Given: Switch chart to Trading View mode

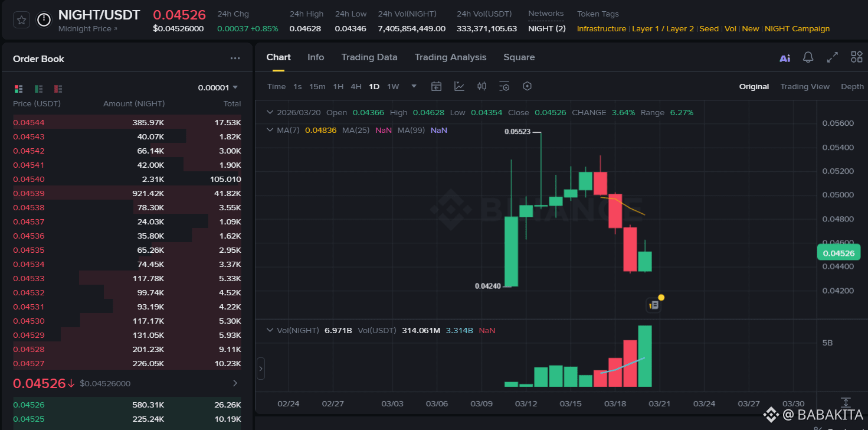Looking at the screenshot, I should pyautogui.click(x=805, y=86).
